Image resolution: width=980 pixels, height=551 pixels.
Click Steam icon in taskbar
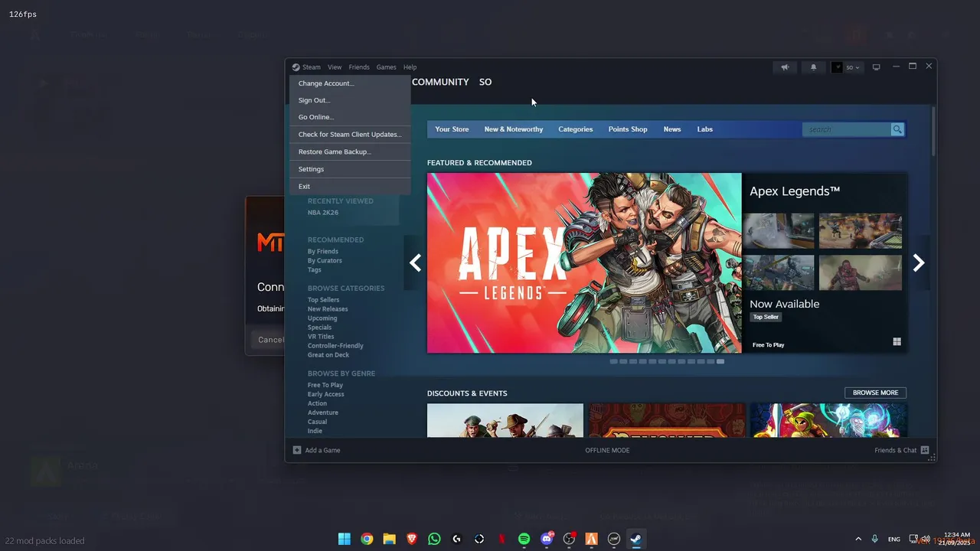coord(635,539)
